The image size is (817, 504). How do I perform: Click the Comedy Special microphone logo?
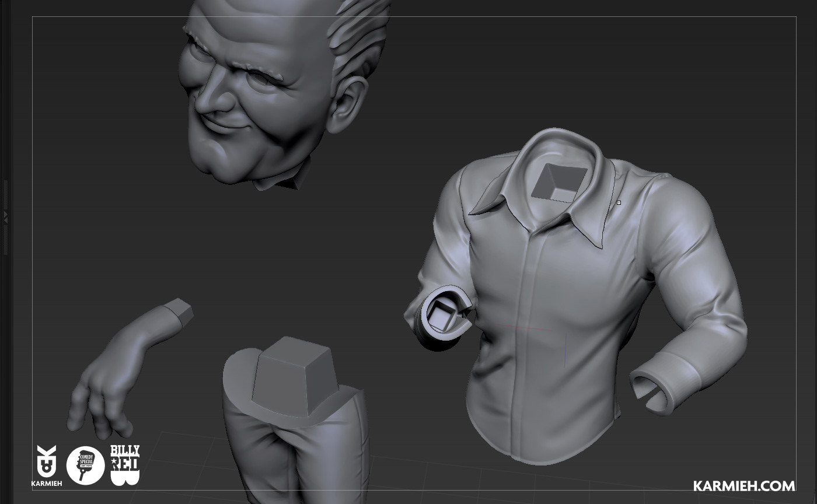click(85, 465)
